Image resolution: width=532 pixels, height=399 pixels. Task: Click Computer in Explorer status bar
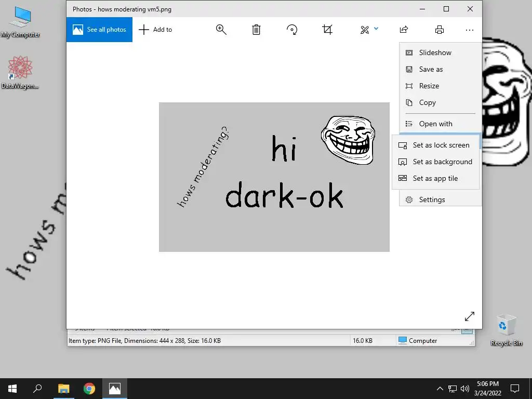click(x=418, y=341)
